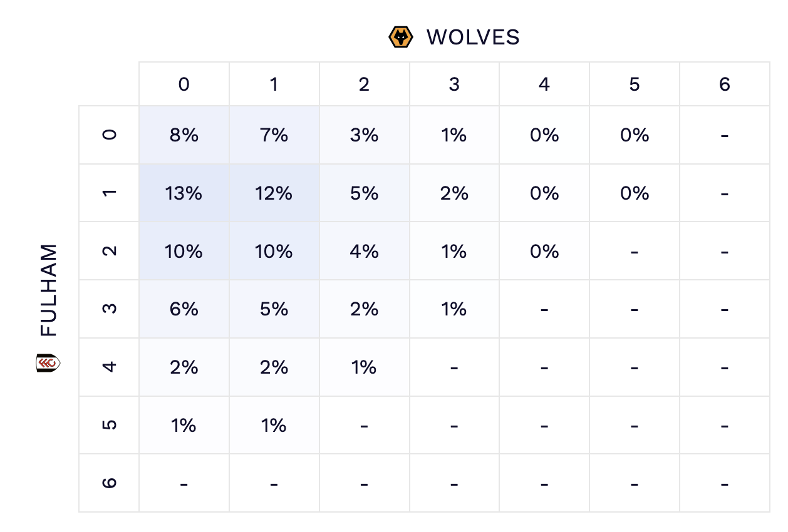Click the 8% cell for 0-0 score
788x532 pixels.
[184, 135]
